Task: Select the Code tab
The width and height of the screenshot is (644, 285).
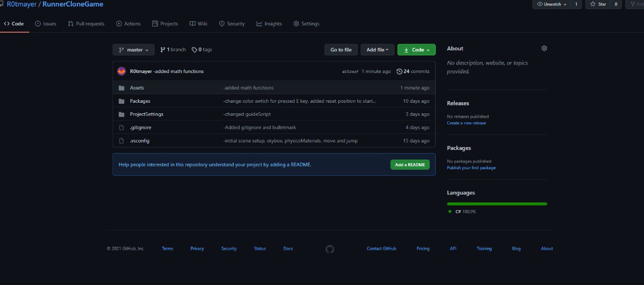Action: 14,24
